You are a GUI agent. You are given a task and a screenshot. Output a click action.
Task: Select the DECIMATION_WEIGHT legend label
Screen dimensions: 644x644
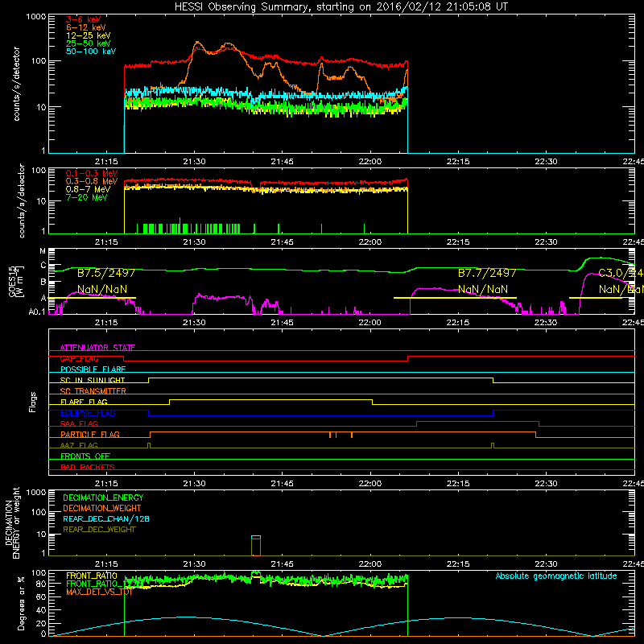102,509
